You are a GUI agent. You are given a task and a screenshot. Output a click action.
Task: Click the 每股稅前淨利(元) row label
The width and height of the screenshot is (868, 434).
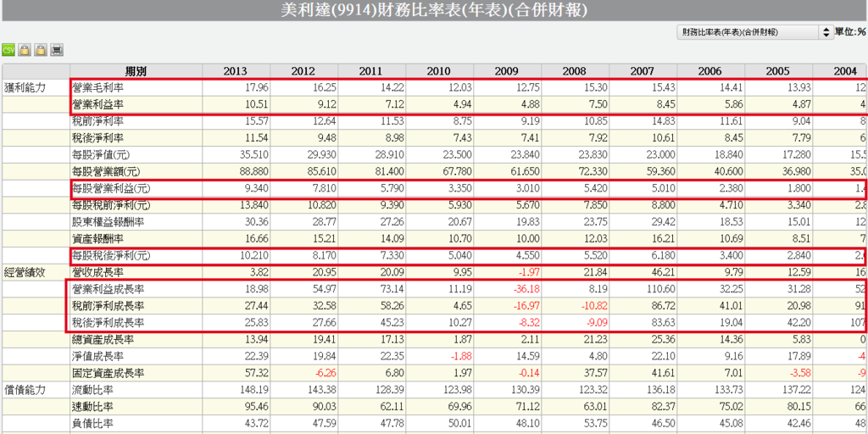coord(111,205)
